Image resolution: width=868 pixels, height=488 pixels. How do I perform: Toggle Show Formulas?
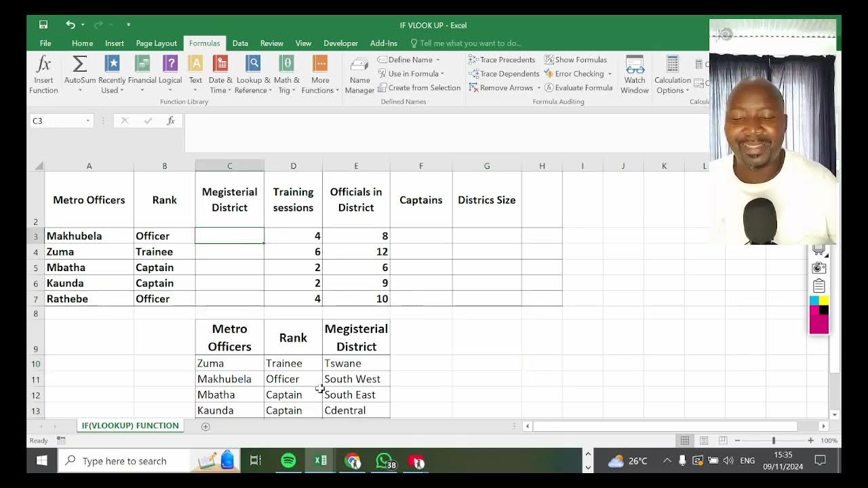(x=576, y=60)
